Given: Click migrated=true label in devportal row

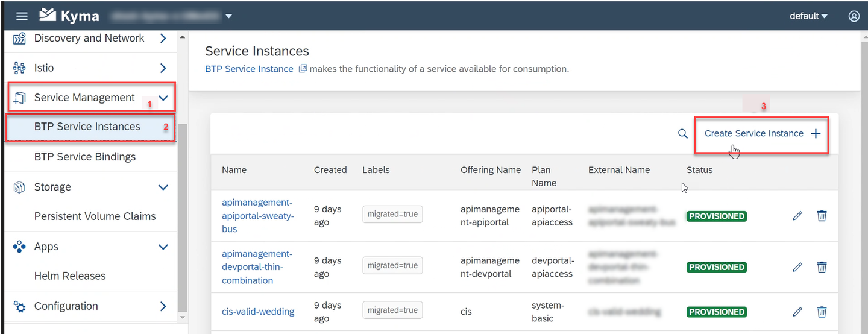Looking at the screenshot, I should [392, 266].
